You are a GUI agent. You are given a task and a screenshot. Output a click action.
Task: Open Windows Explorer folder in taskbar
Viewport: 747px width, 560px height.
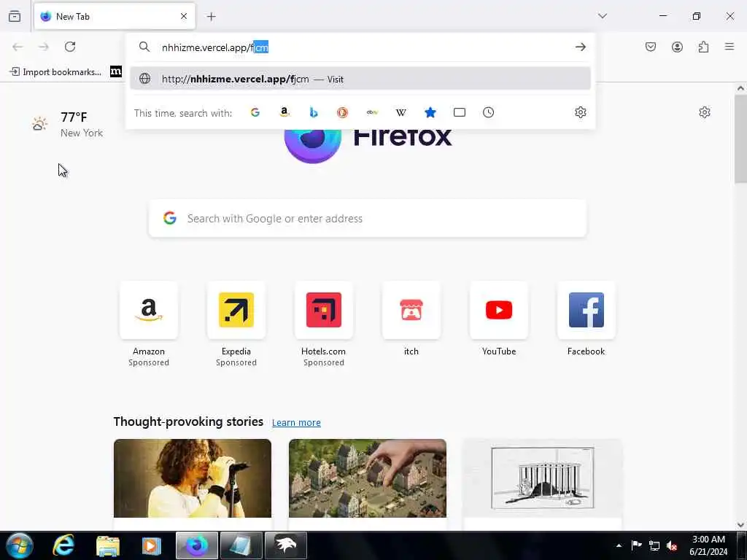pos(108,545)
